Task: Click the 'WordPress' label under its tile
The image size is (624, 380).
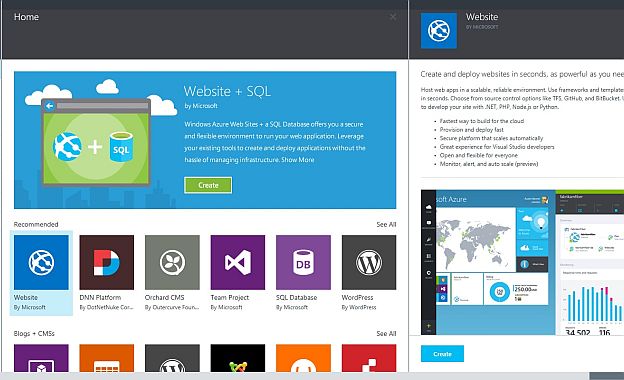Action: click(x=357, y=297)
